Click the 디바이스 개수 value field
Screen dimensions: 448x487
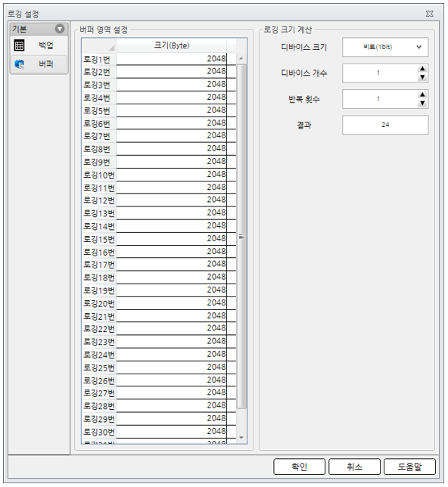click(380, 73)
